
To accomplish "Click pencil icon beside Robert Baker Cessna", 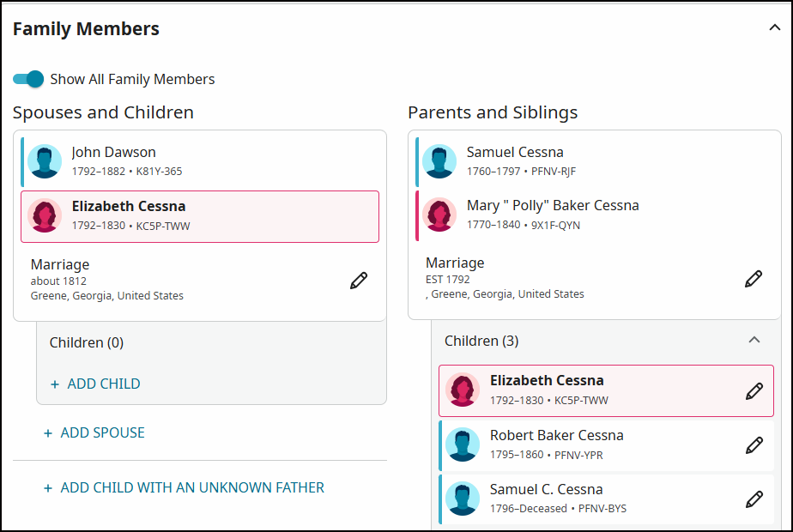I will (x=754, y=445).
